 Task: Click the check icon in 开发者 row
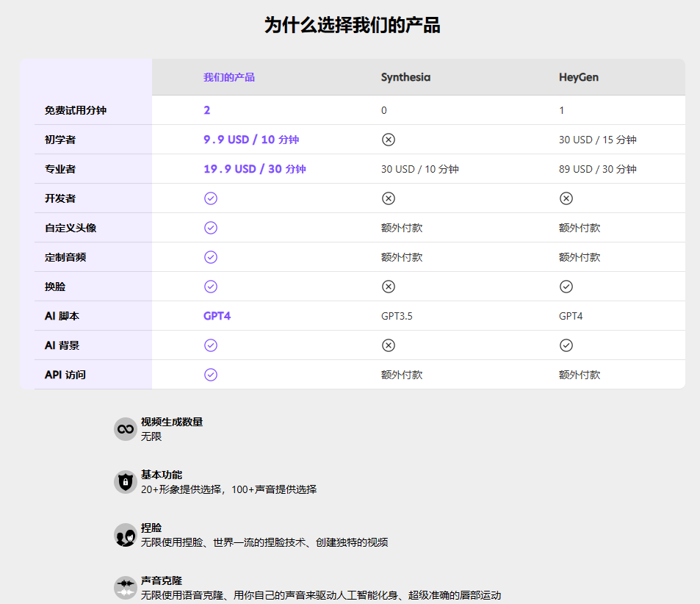tap(211, 198)
